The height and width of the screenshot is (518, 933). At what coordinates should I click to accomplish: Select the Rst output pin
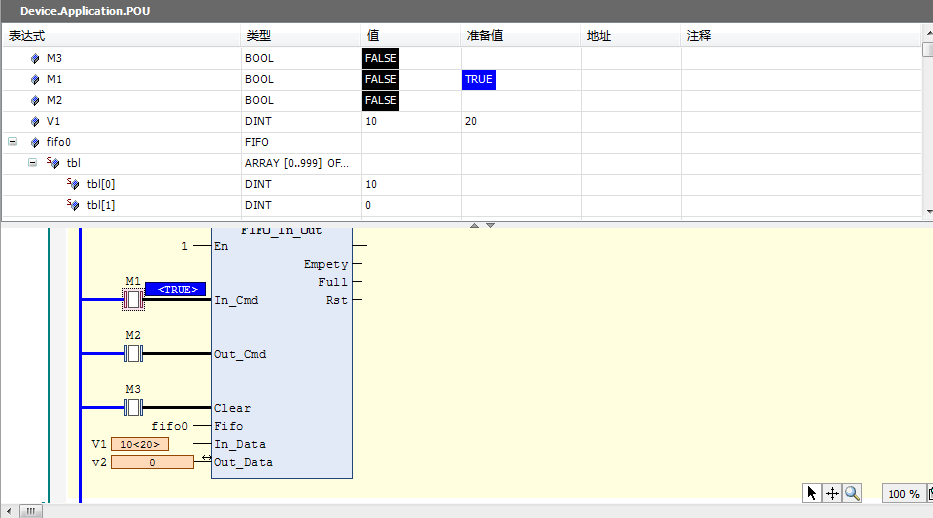pos(337,300)
